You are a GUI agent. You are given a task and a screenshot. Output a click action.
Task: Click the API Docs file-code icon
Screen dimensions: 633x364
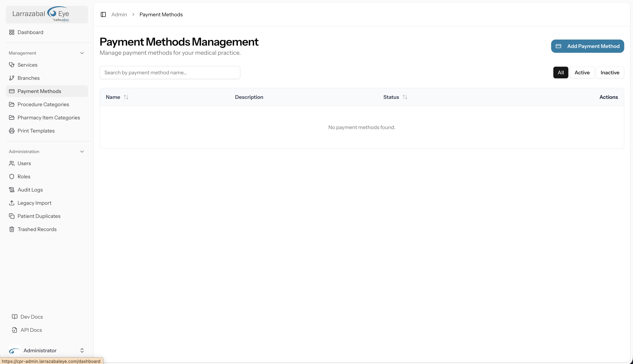pyautogui.click(x=14, y=330)
